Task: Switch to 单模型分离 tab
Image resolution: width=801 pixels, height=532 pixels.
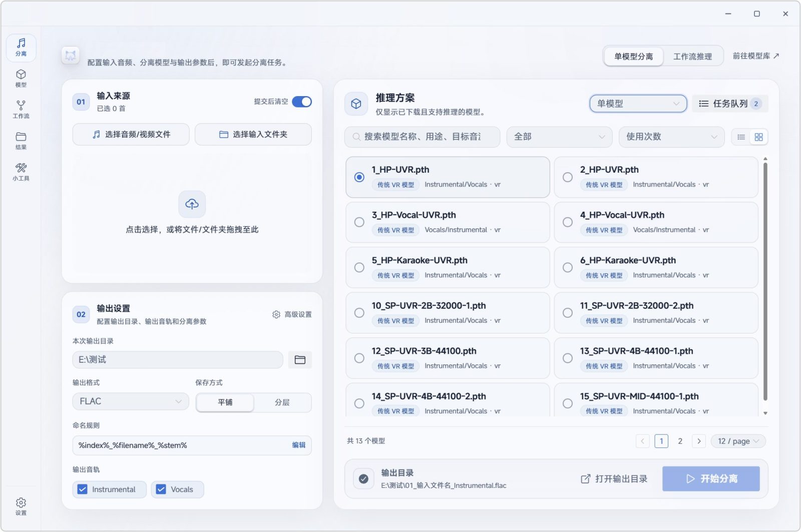Action: coord(634,57)
